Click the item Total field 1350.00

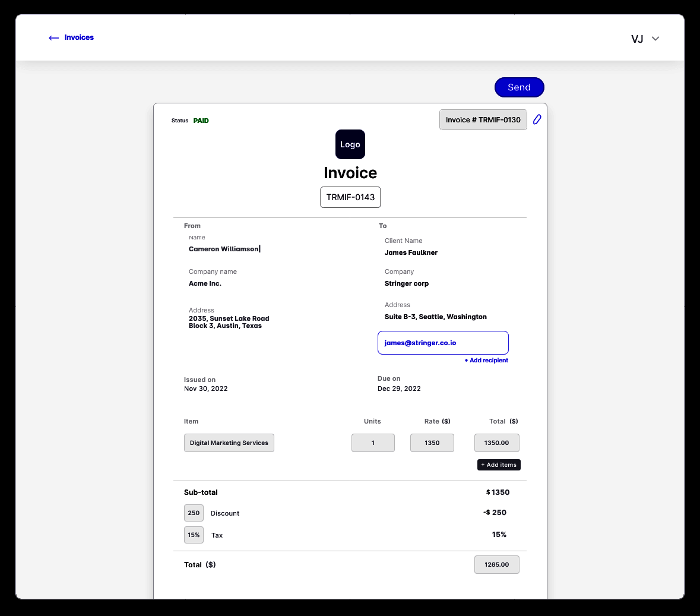pos(497,443)
